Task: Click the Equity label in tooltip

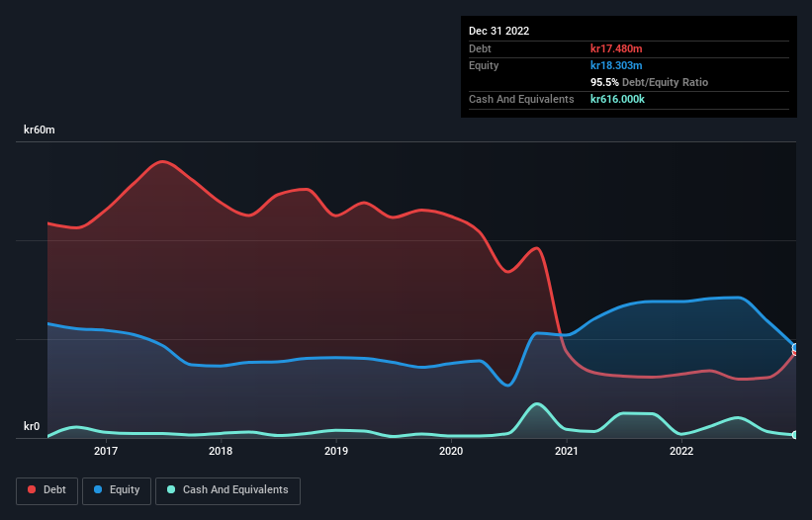Action: (484, 65)
